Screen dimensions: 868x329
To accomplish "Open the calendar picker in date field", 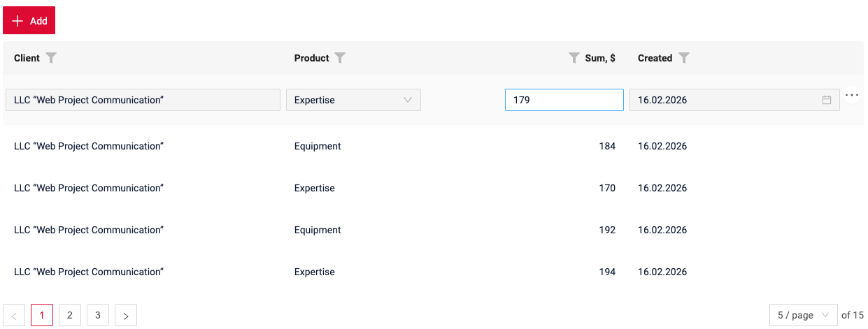I will [826, 100].
